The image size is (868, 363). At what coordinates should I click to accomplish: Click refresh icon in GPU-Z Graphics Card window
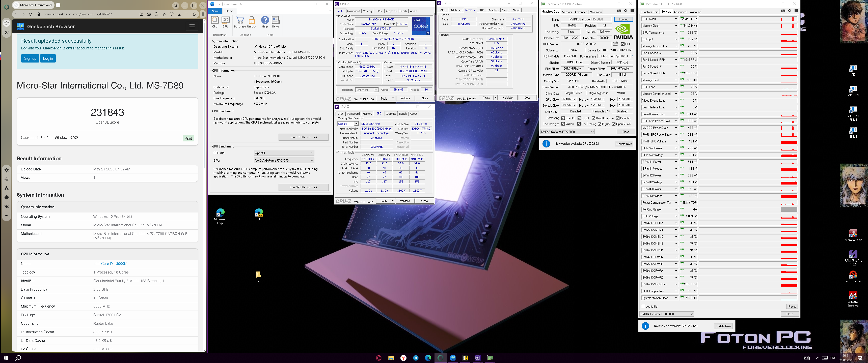click(626, 11)
